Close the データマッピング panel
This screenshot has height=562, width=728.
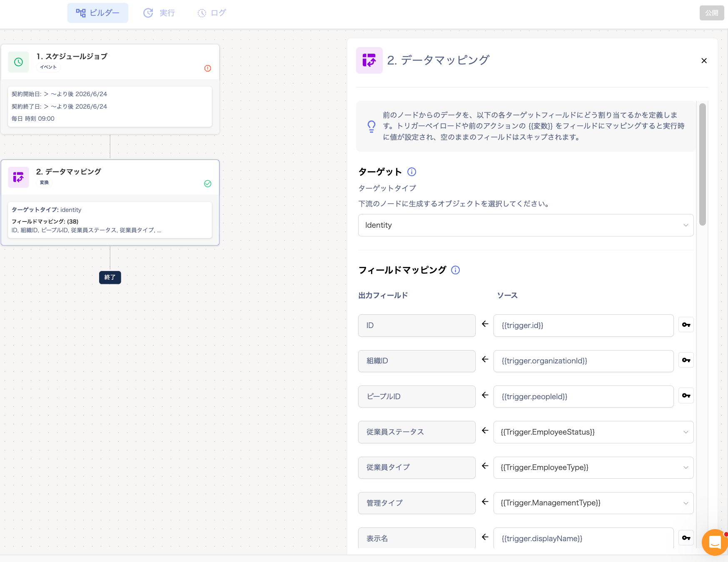[x=704, y=61]
